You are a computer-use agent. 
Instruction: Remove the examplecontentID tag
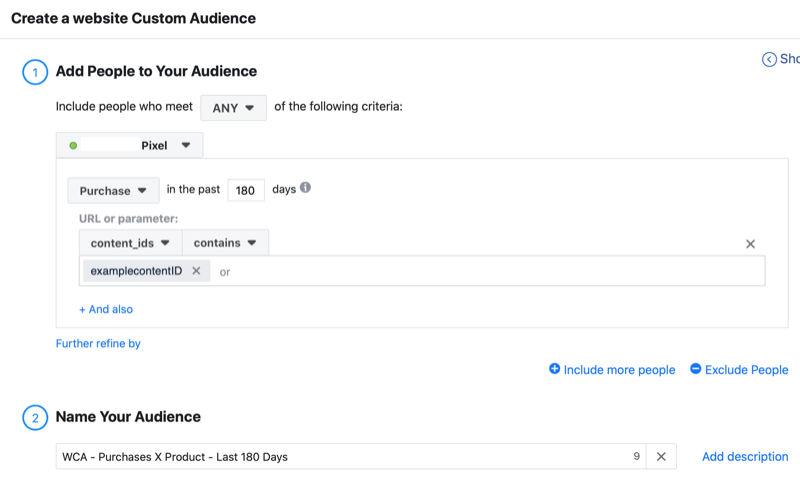[x=196, y=271]
